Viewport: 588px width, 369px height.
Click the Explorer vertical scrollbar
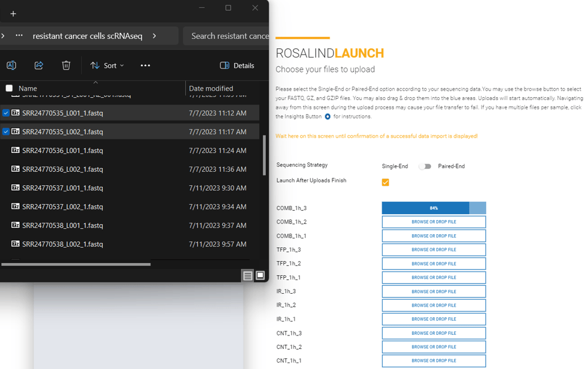265,155
